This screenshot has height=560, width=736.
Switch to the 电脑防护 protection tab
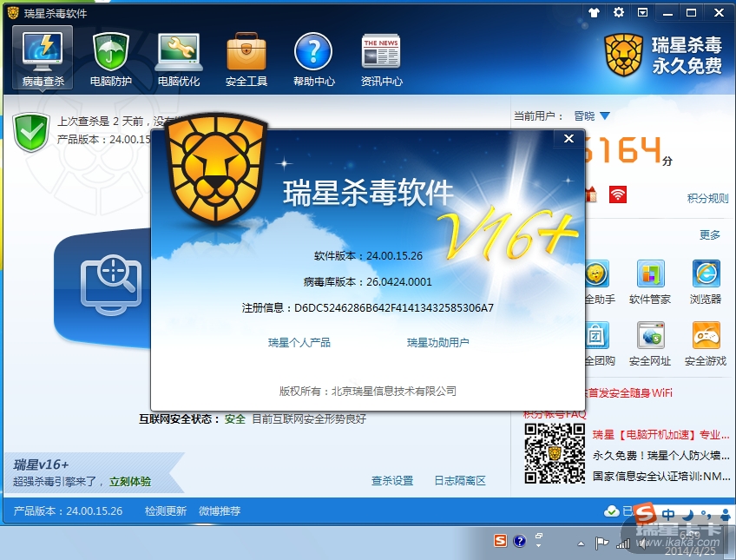[111, 58]
